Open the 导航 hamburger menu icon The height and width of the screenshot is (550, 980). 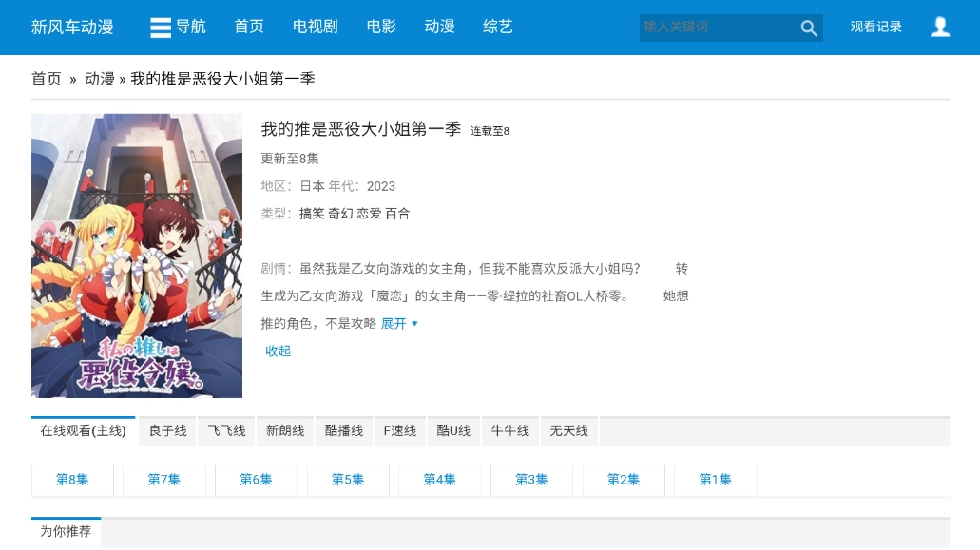point(160,27)
